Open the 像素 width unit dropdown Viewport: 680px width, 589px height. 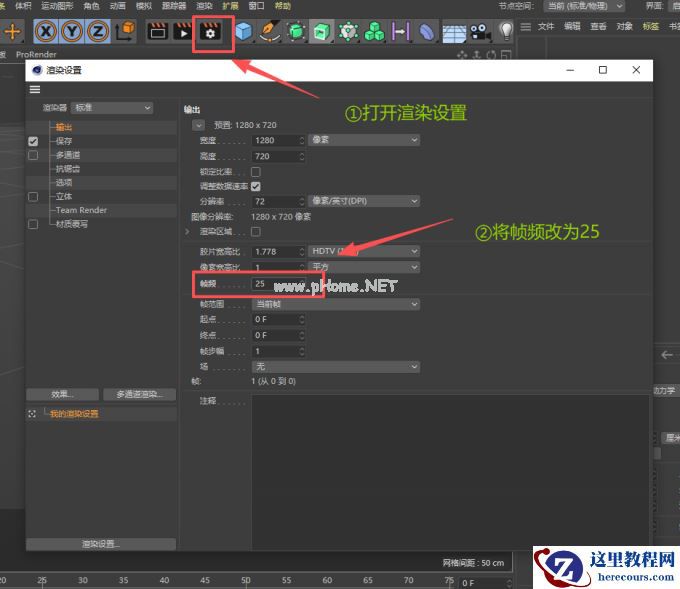[364, 140]
